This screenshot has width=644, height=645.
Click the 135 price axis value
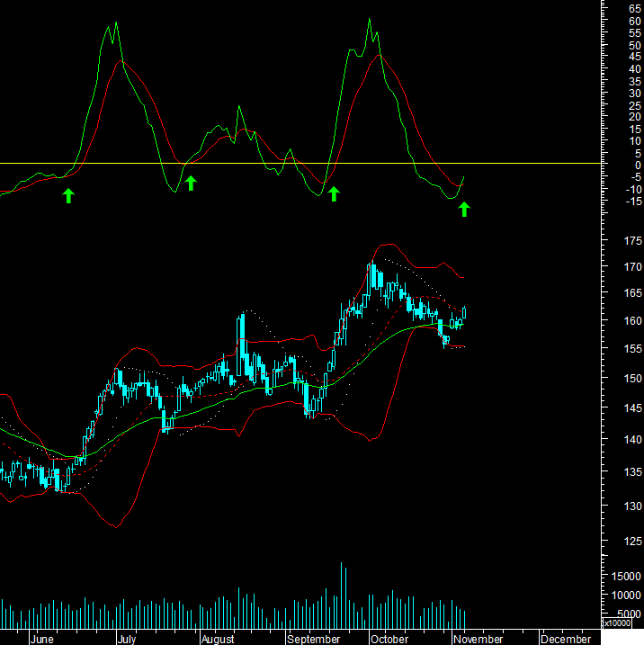click(633, 471)
